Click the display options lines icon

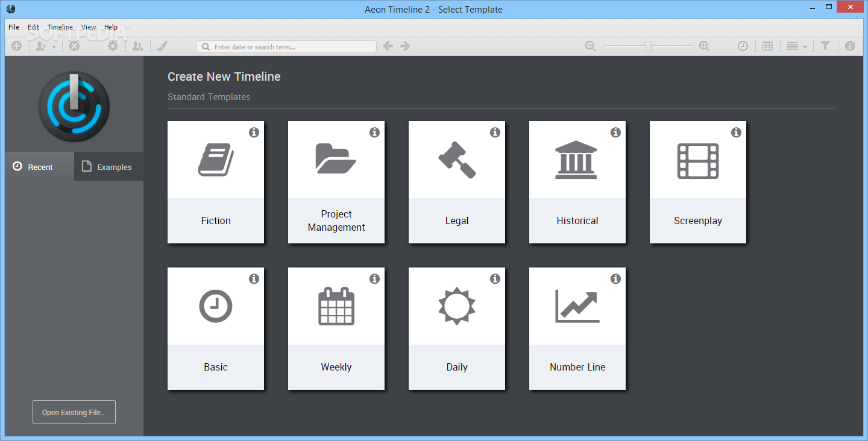793,46
